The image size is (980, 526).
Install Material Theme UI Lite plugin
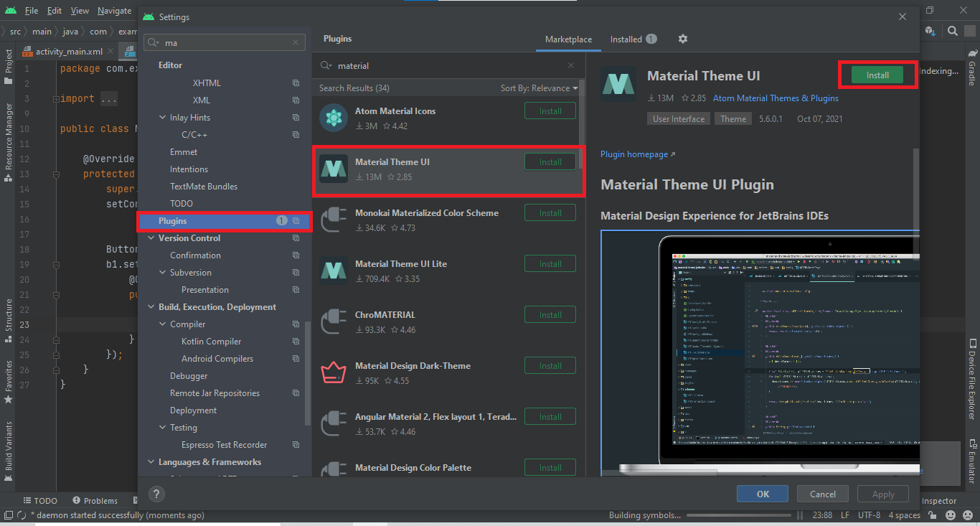(x=550, y=264)
